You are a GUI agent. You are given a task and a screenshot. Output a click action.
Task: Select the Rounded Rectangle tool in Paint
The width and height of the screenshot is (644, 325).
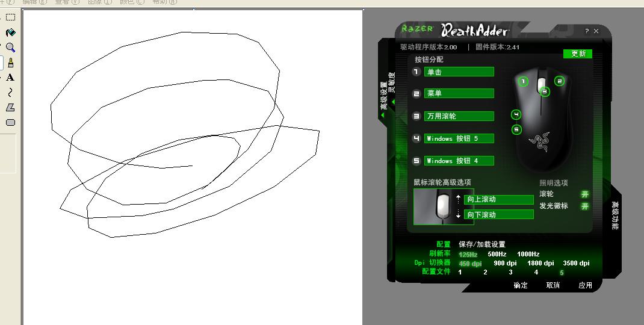point(10,122)
